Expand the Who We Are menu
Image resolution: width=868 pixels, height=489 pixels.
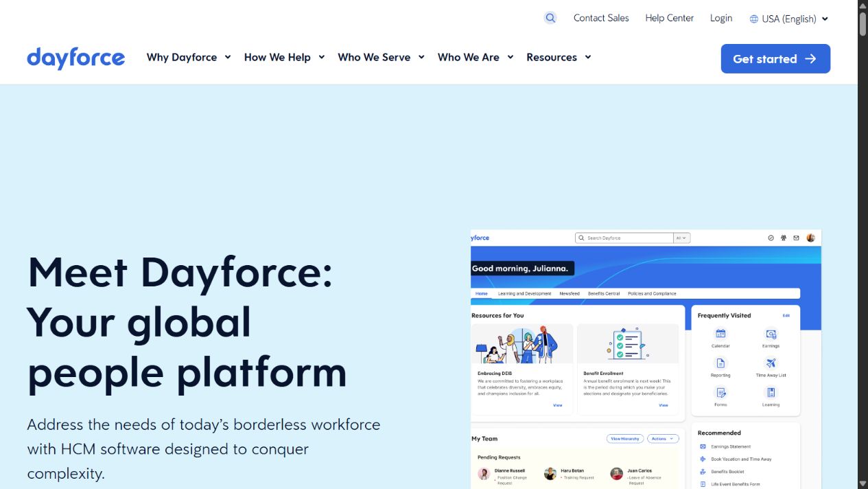pyautogui.click(x=476, y=58)
